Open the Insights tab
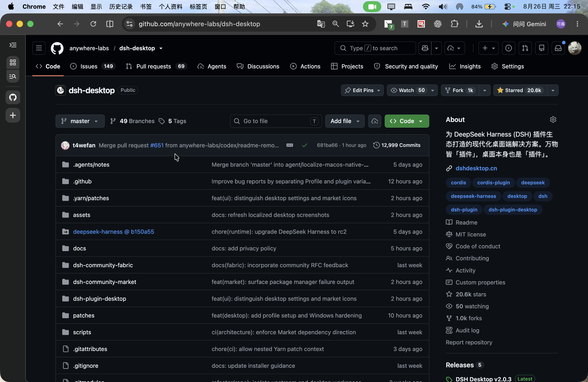This screenshot has width=588, height=382. pos(465,66)
